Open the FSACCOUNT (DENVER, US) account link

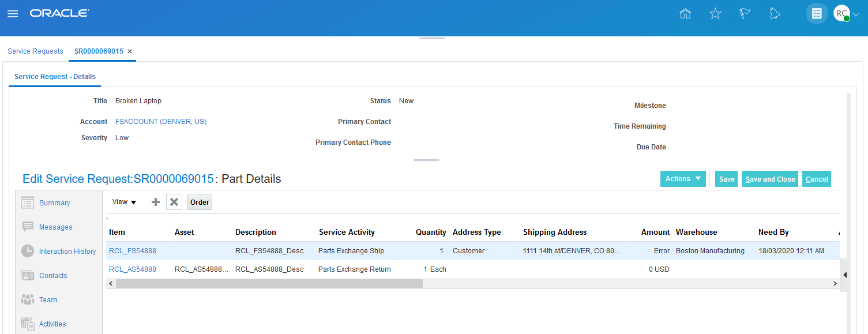pyautogui.click(x=160, y=121)
